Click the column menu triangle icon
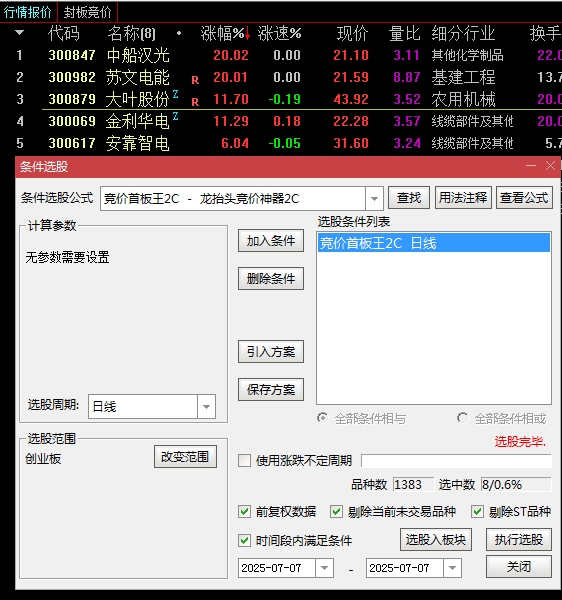 20,33
